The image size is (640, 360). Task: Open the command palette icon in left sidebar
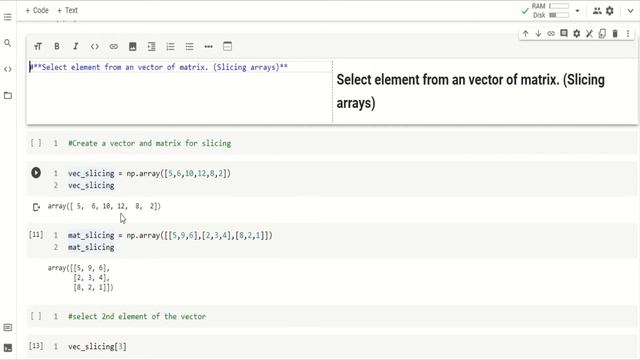point(8,327)
